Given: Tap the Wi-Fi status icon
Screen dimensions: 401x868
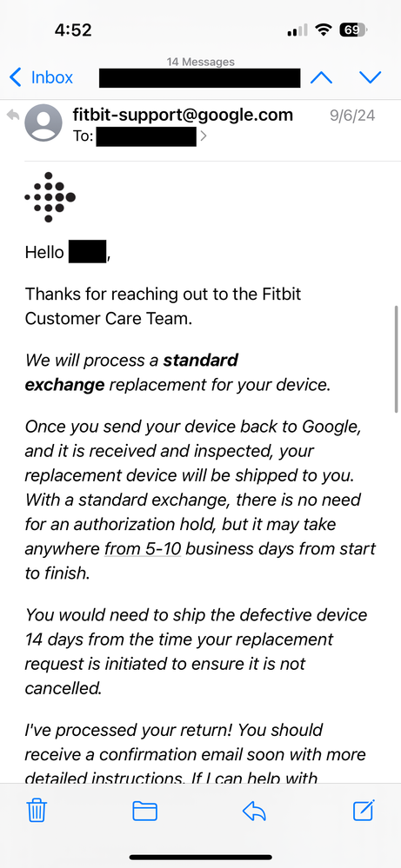Looking at the screenshot, I should point(323,30).
